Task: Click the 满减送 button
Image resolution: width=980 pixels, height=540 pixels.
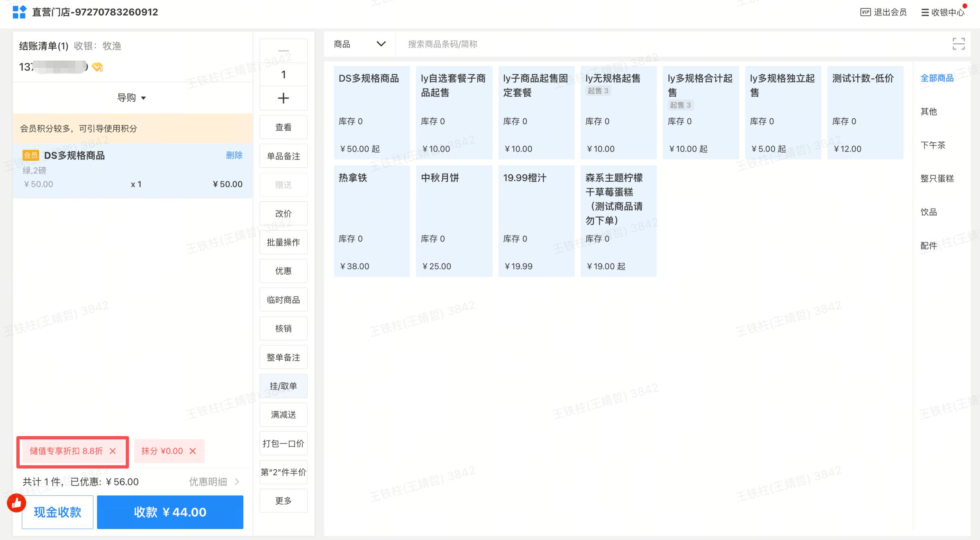Action: [x=283, y=415]
